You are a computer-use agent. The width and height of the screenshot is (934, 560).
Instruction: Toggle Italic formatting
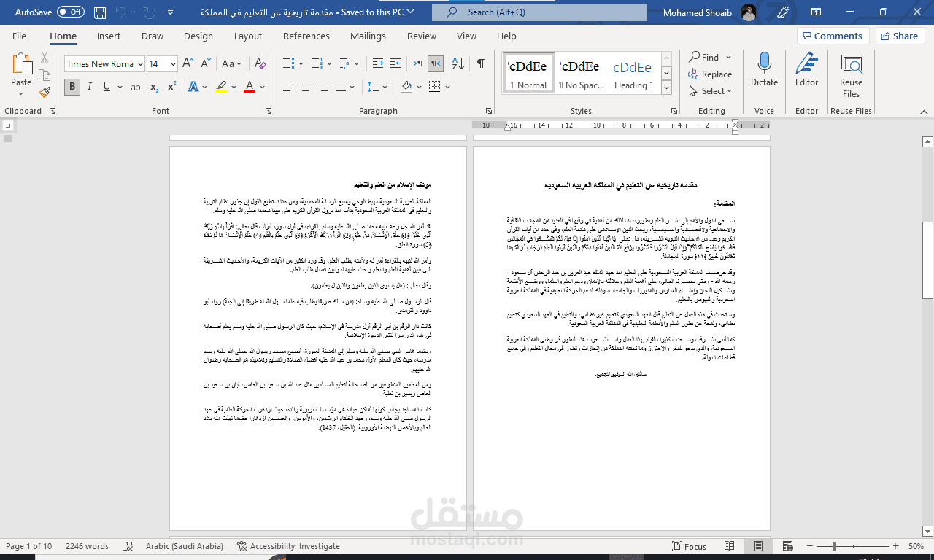[x=89, y=87]
